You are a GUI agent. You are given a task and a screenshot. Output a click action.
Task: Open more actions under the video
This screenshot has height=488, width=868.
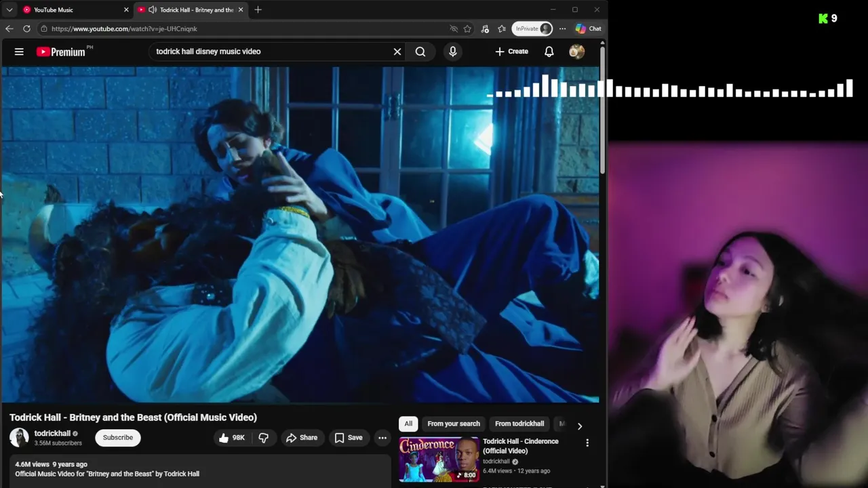[382, 438]
